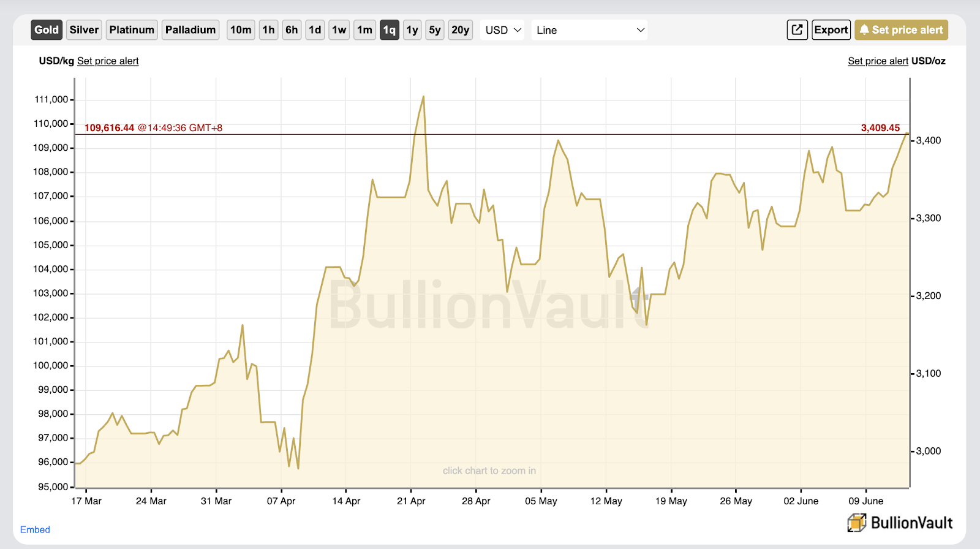Set chart range to 1d
Viewport: 980px width, 549px height.
click(x=315, y=29)
